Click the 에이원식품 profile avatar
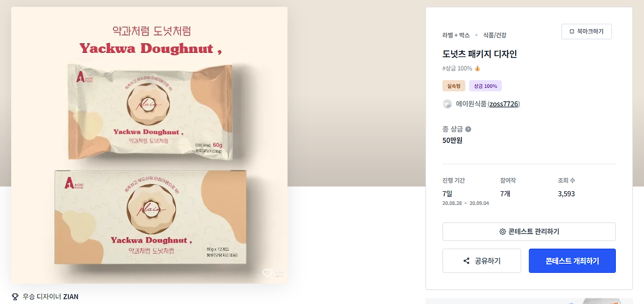Image resolution: width=644 pixels, height=304 pixels. pos(447,104)
